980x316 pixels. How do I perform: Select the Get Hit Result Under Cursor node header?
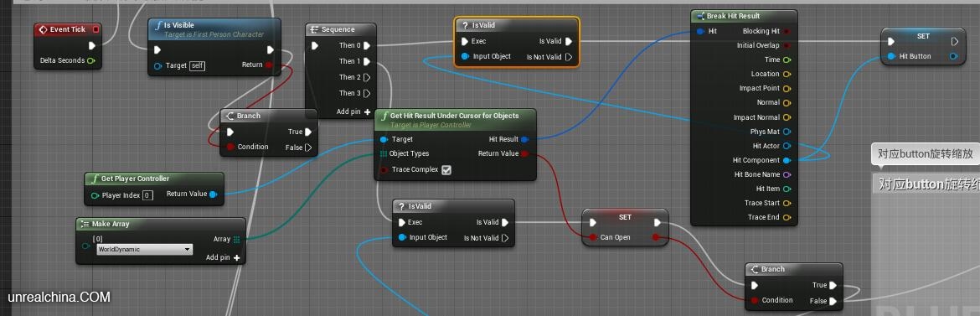(x=454, y=116)
